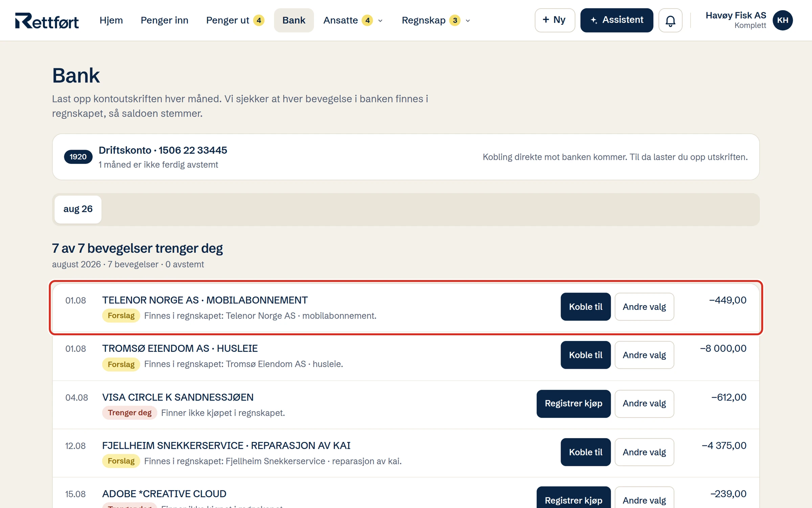
Task: Go to the Hjem menu item
Action: 111,20
